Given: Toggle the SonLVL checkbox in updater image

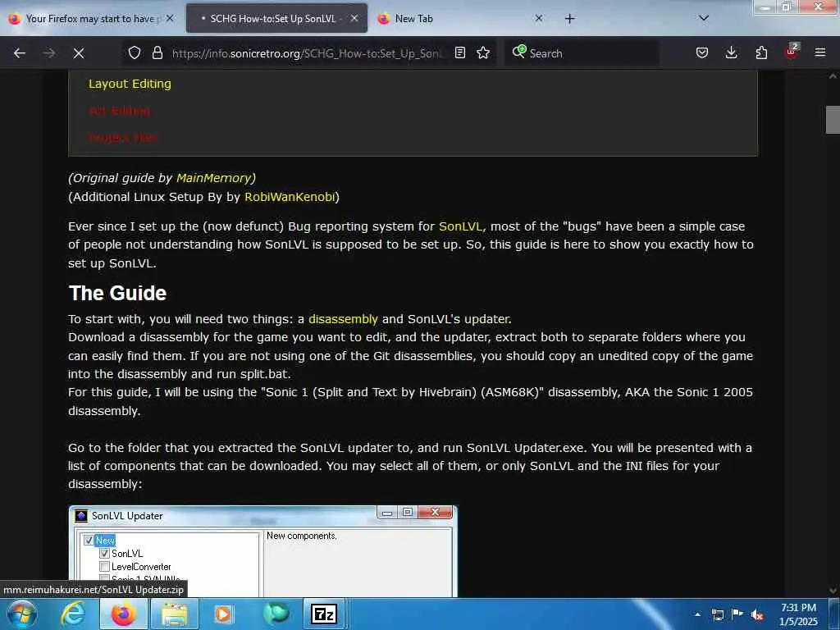Looking at the screenshot, I should (104, 554).
